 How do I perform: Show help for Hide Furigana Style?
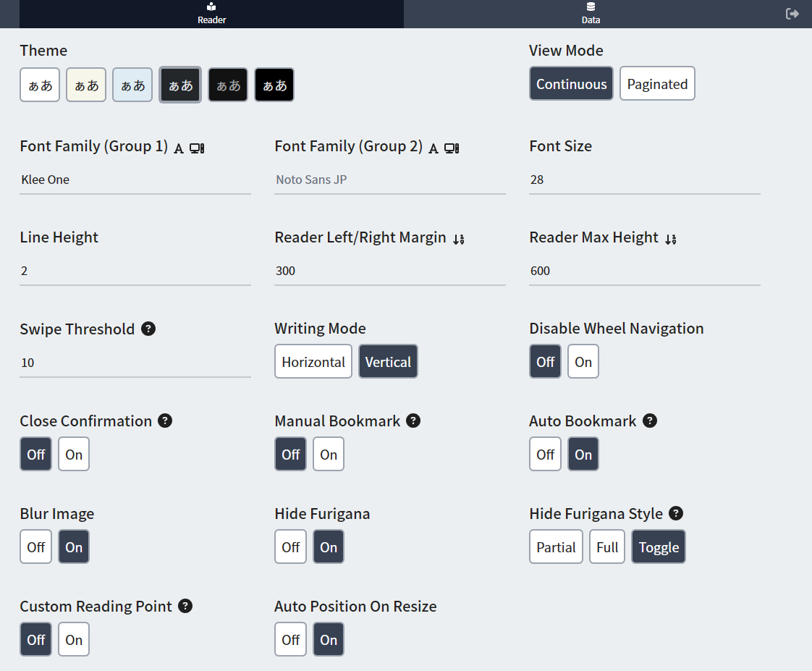point(676,513)
